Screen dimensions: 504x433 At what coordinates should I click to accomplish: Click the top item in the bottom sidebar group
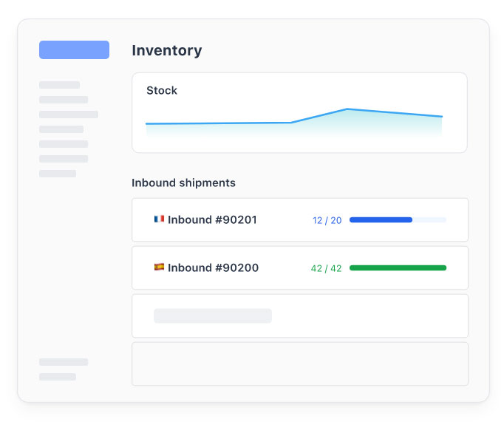63,362
